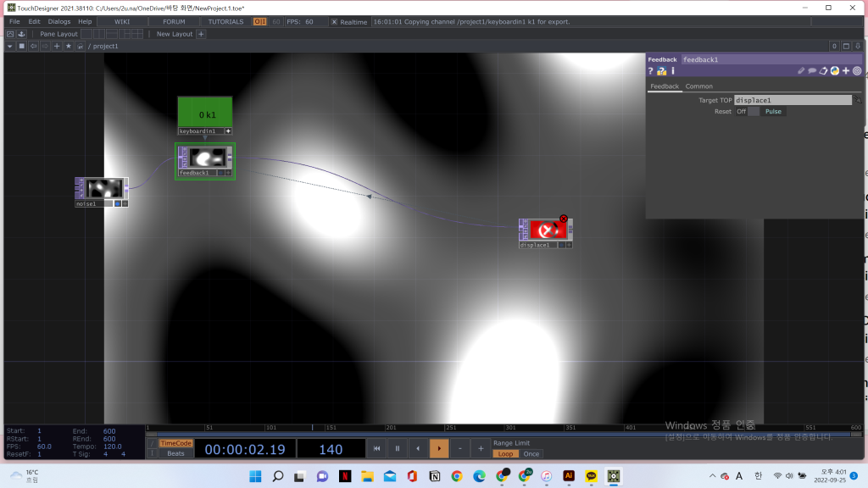The image size is (868, 488).
Task: Select the four-pane grid layout
Action: (137, 34)
